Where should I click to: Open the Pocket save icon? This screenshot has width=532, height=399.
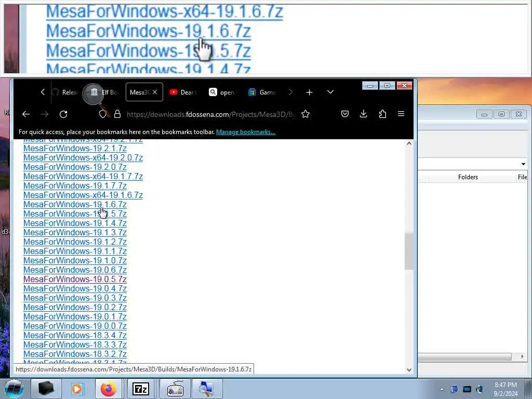tap(345, 114)
